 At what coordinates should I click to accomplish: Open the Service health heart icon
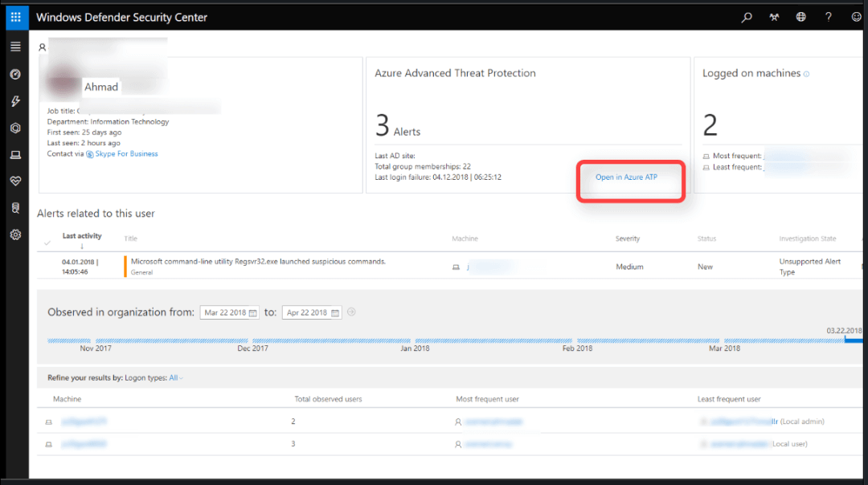click(x=15, y=181)
